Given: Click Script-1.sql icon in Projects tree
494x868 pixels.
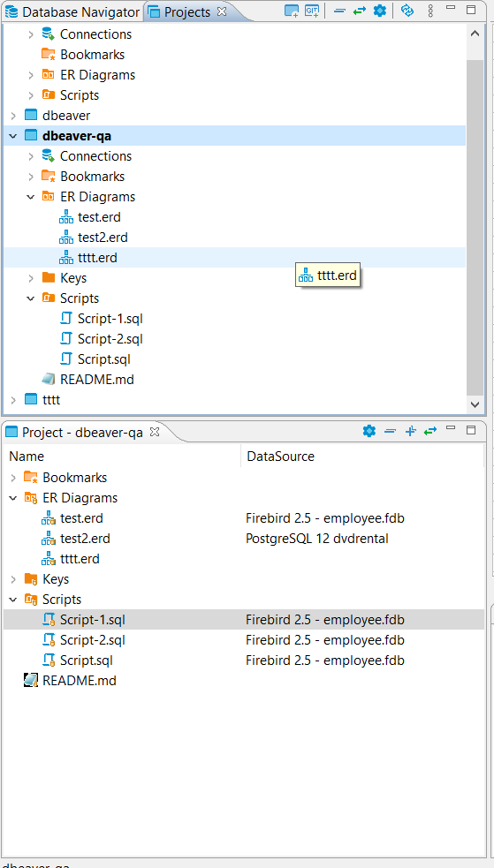Looking at the screenshot, I should (x=66, y=318).
